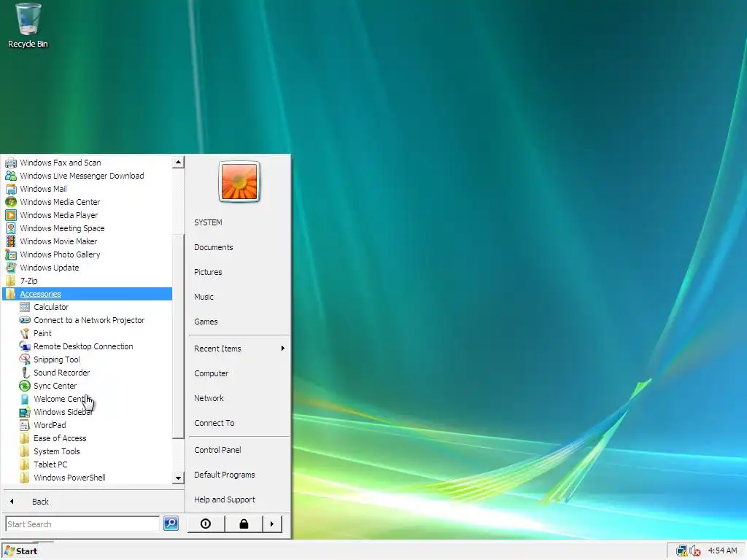The height and width of the screenshot is (560, 747).
Task: Open Network from Start menu
Action: pyautogui.click(x=209, y=398)
